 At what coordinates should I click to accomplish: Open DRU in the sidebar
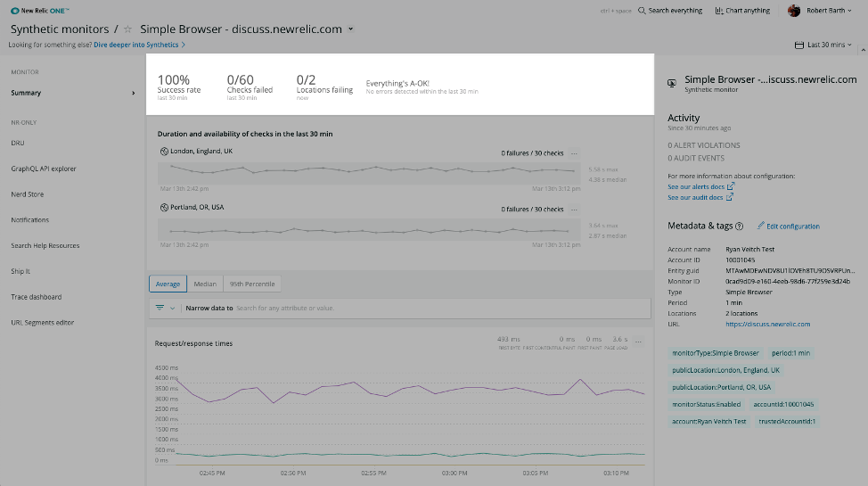coord(18,143)
